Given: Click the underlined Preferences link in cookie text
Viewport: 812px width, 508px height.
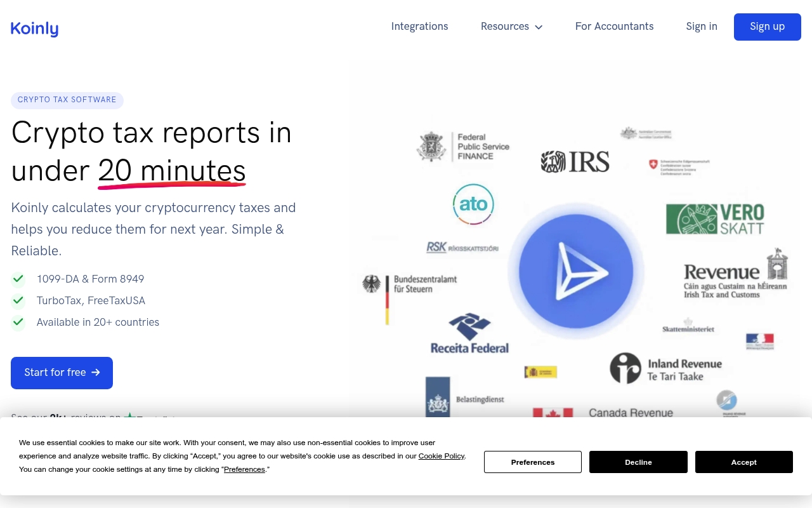Looking at the screenshot, I should coord(244,469).
